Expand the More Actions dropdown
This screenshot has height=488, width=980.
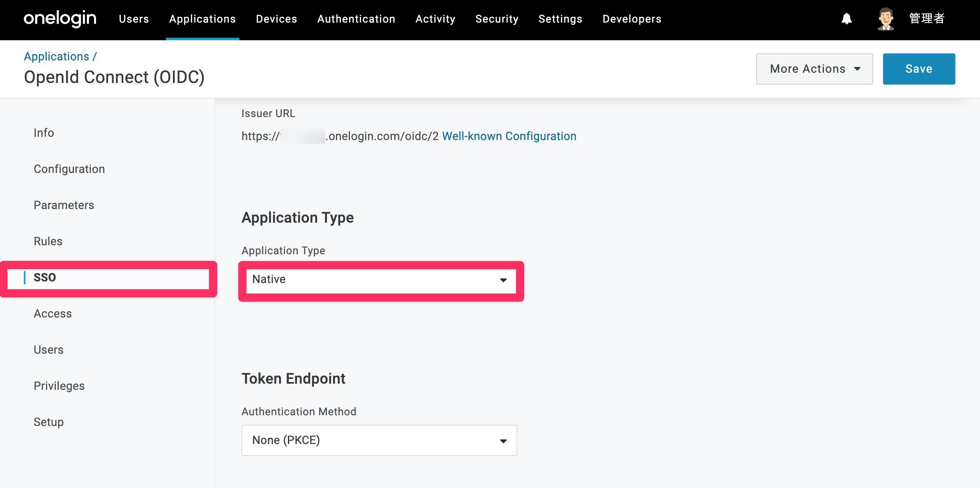(814, 69)
